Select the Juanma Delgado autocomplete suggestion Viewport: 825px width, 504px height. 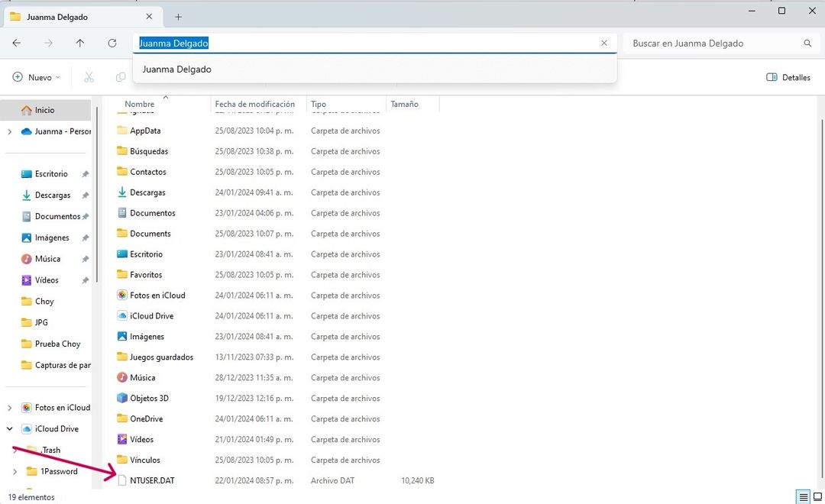(177, 69)
